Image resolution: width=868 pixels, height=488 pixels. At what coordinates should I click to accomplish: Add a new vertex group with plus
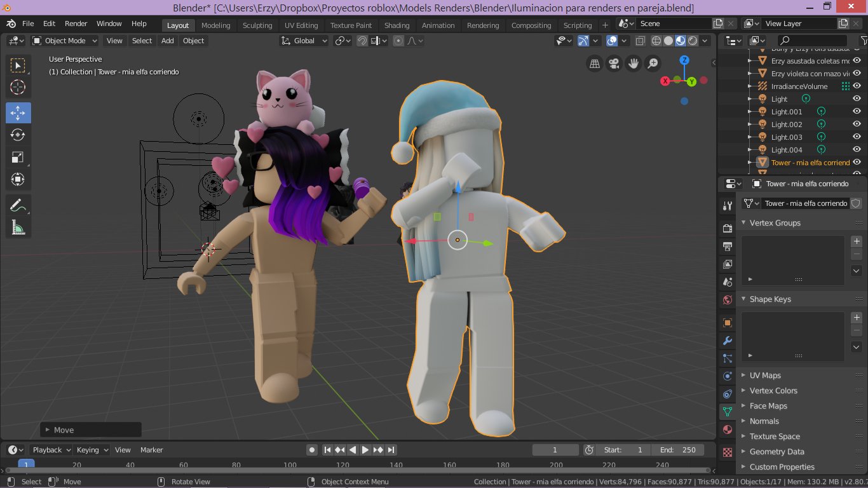click(x=857, y=241)
